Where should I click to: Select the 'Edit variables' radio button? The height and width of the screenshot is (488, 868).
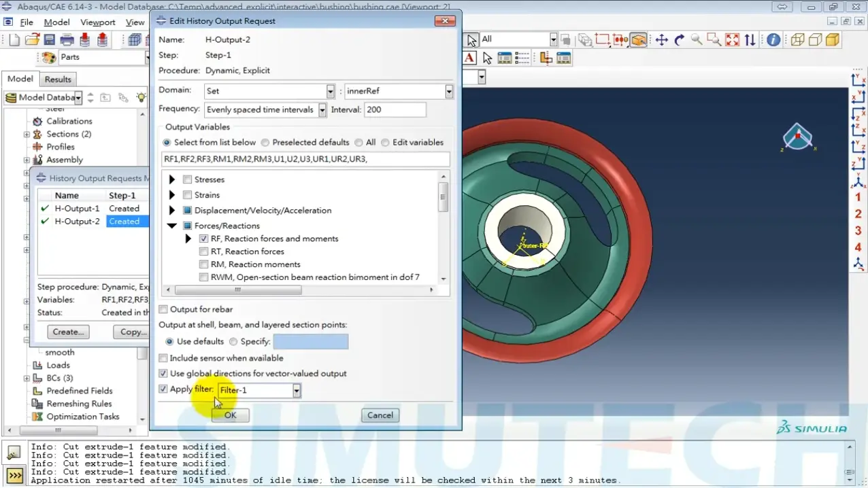385,143
